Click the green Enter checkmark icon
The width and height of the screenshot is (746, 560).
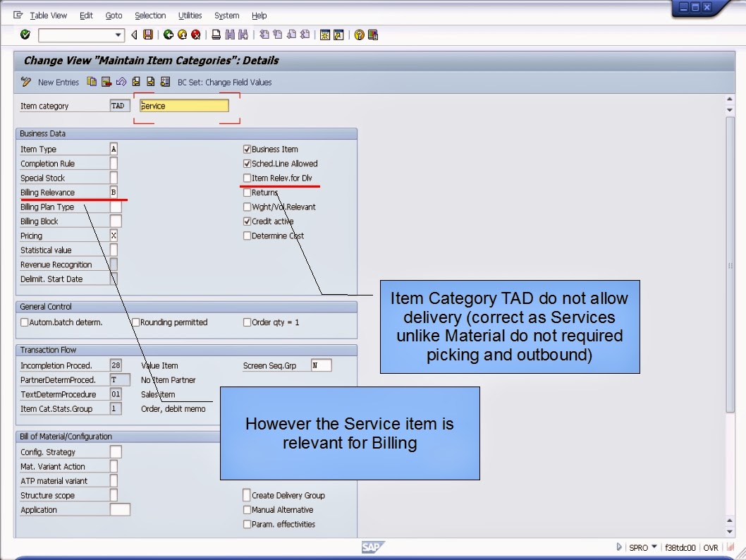point(25,35)
